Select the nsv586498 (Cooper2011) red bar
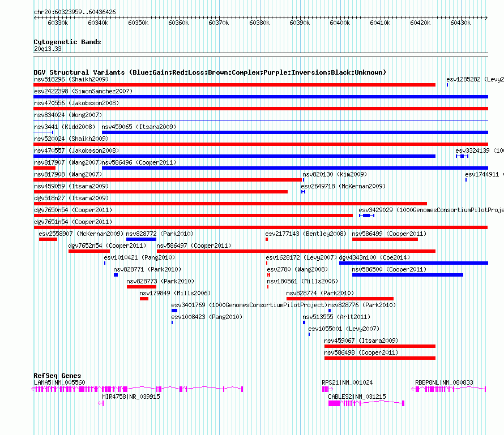 [x=380, y=358]
